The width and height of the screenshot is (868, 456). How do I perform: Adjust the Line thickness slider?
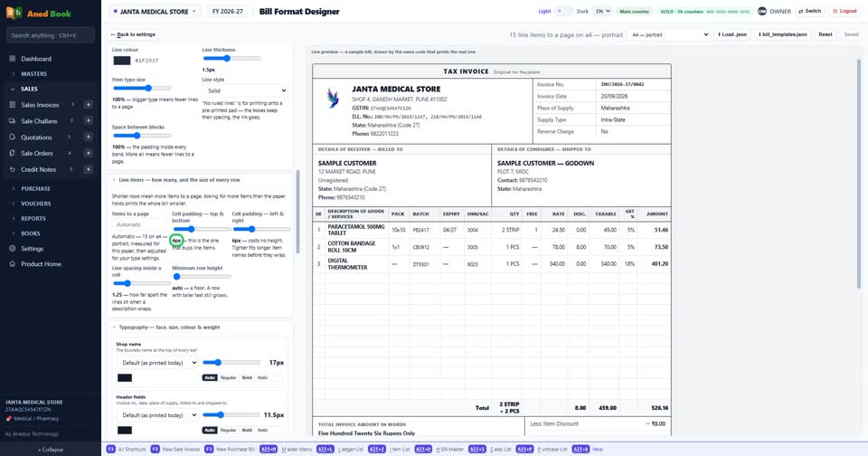pos(232,58)
